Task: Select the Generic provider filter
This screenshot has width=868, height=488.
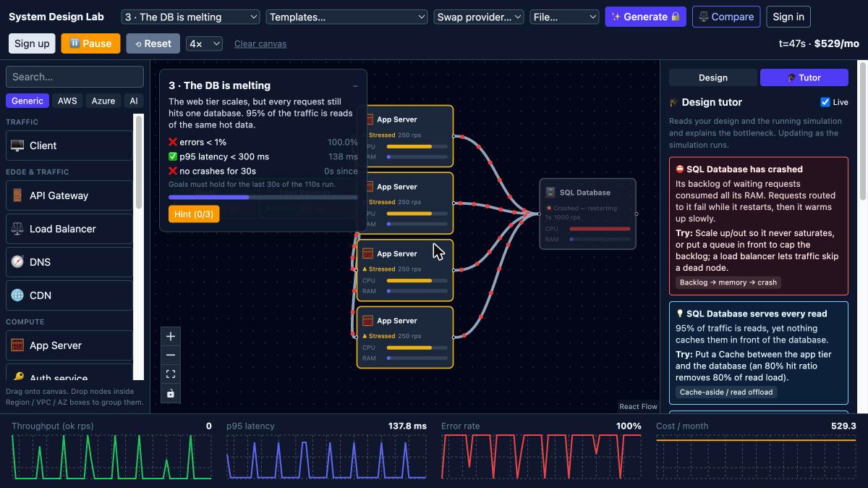Action: point(27,101)
